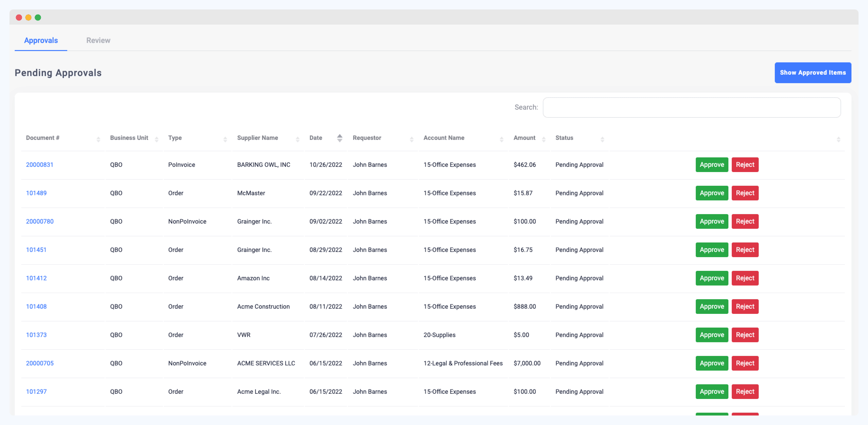Reject the BARKING OWL, INC invoice

click(745, 165)
